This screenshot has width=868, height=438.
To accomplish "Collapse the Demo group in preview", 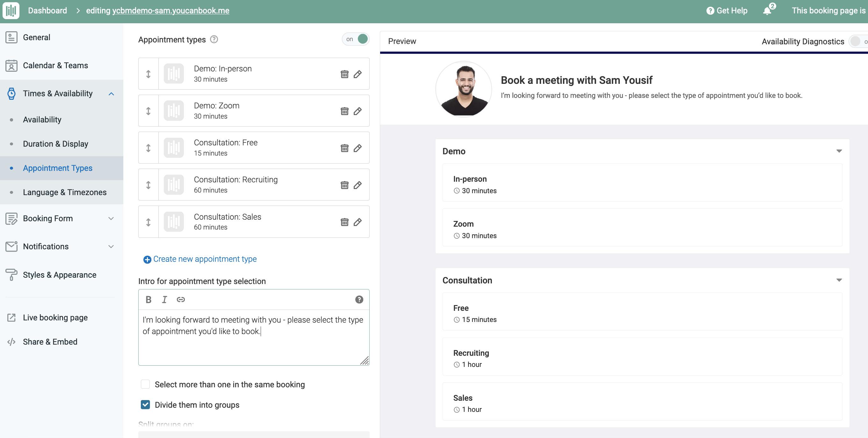I will (x=839, y=151).
